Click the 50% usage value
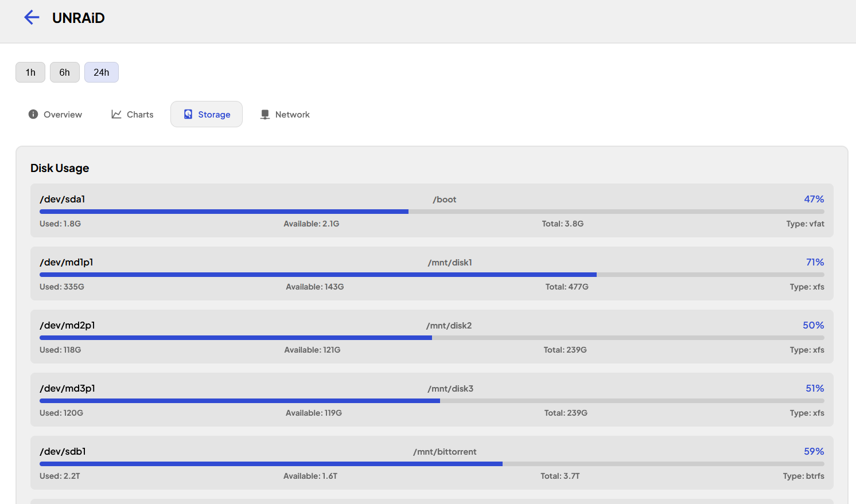The width and height of the screenshot is (856, 504). pos(814,325)
